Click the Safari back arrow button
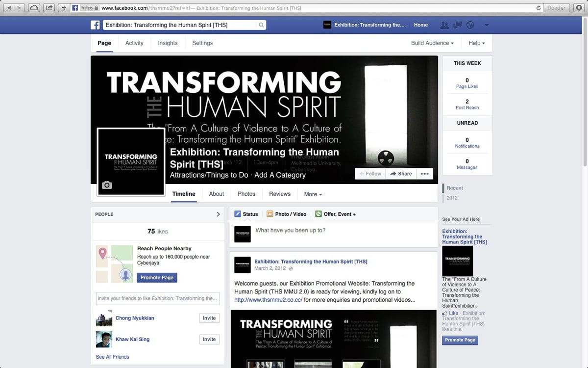The height and width of the screenshot is (368, 588). tap(9, 8)
